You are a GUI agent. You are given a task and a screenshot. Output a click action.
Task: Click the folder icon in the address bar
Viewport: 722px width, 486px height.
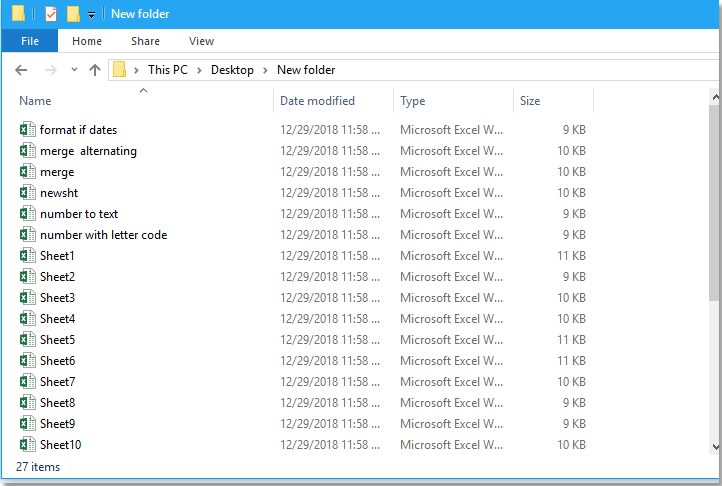120,70
